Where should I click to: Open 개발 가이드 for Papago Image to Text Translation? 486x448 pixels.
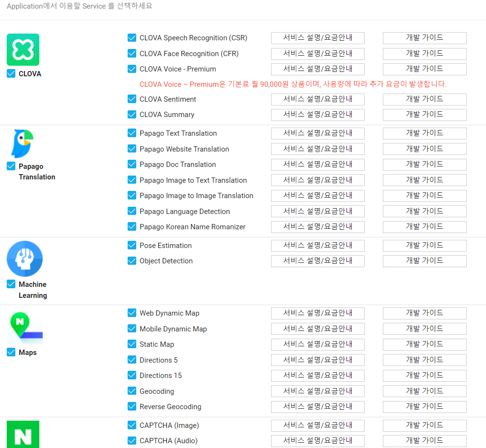coord(425,180)
